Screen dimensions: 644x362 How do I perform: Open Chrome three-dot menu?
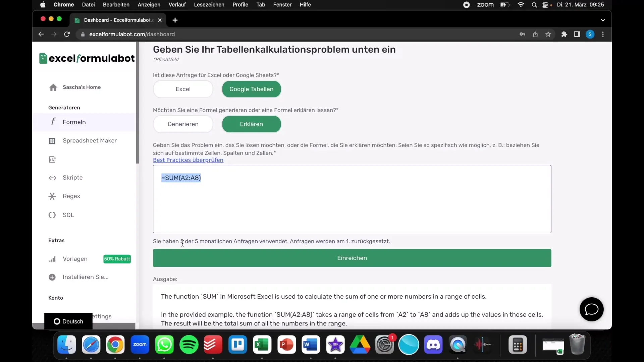(603, 34)
